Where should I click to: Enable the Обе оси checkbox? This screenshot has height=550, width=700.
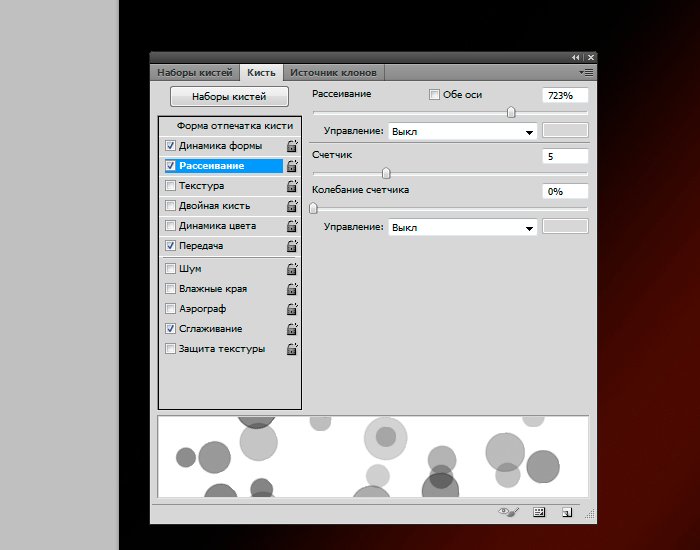434,95
